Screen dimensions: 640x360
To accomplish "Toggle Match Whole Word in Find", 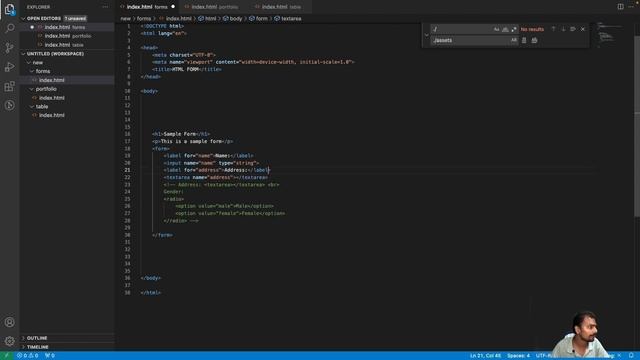I will pos(505,29).
